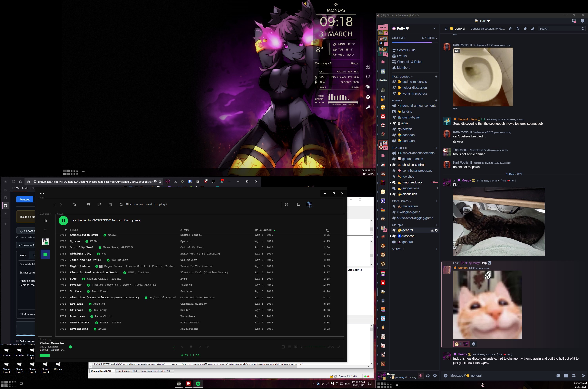Open Spotify notifications bell

pos(298,204)
